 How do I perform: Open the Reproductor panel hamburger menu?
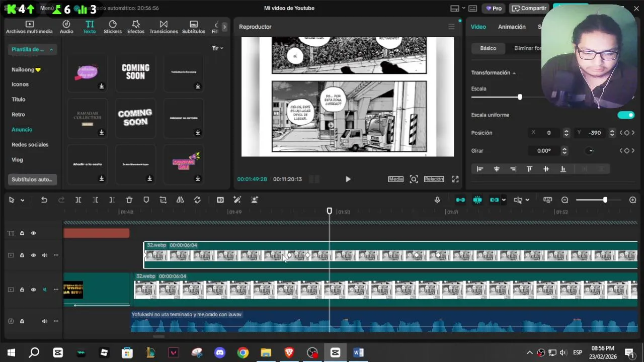click(451, 27)
